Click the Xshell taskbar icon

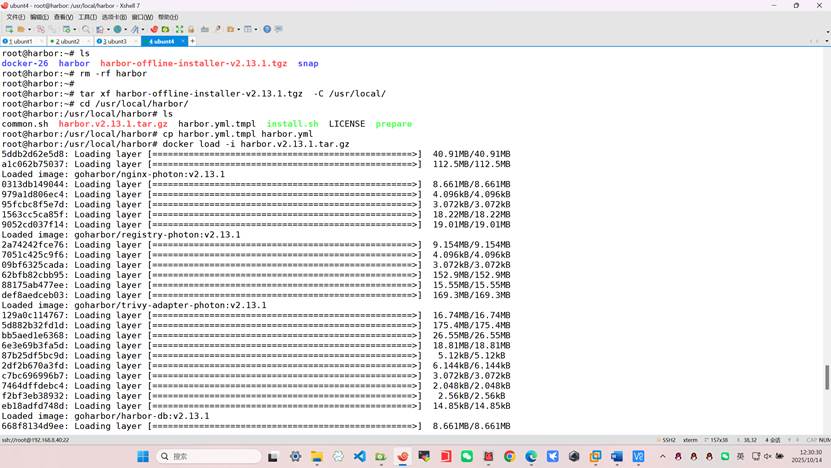click(x=403, y=456)
